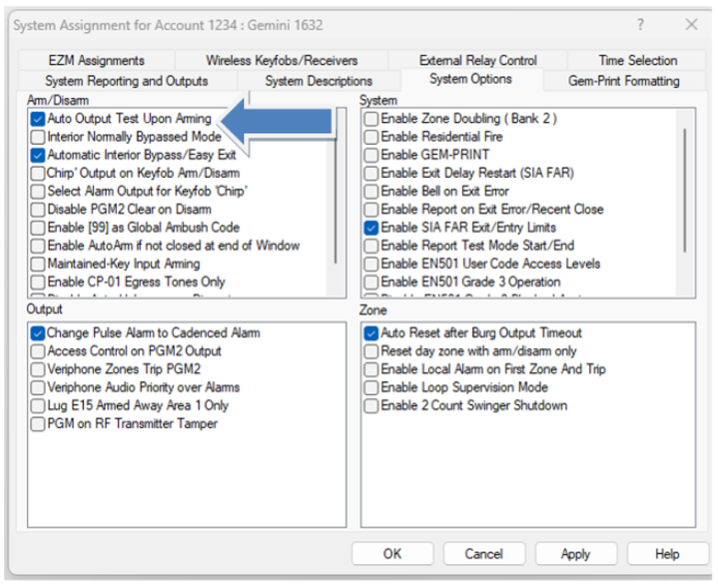Screen dimensions: 718x588
Task: Close the System Assignment dialog
Action: click(x=692, y=25)
